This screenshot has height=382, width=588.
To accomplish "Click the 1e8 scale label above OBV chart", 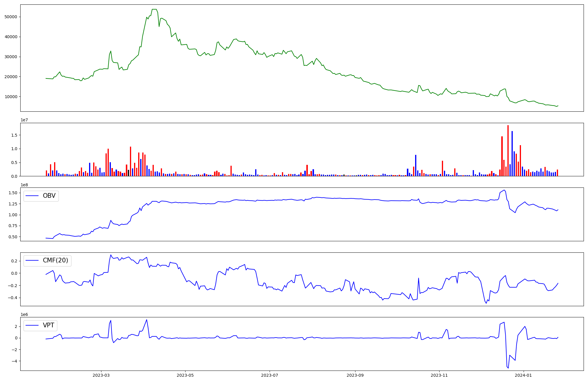I will (x=24, y=185).
